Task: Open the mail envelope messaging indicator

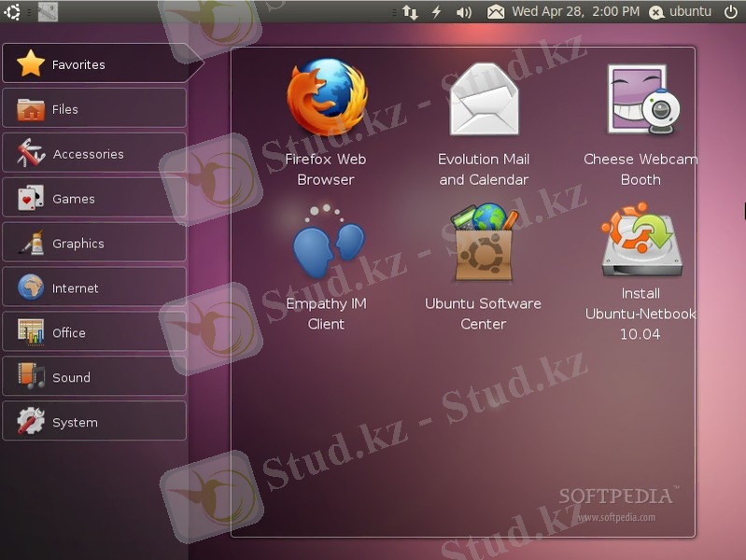Action: (495, 12)
